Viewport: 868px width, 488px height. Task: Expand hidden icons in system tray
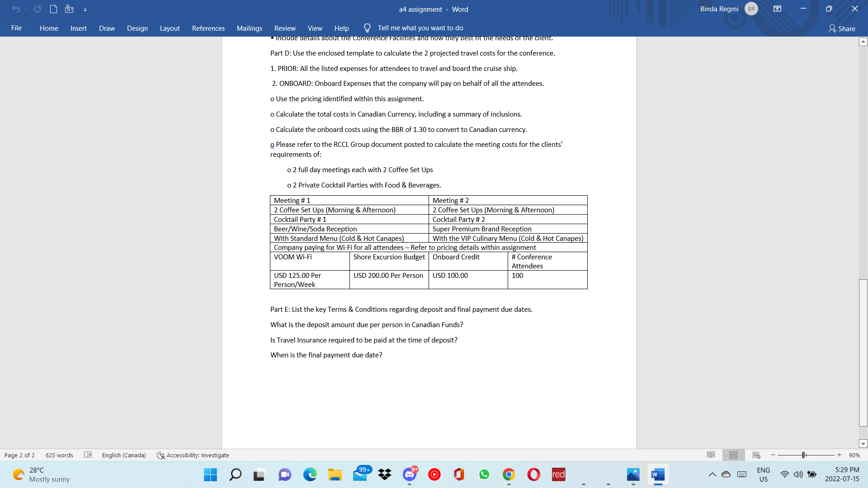(x=711, y=474)
